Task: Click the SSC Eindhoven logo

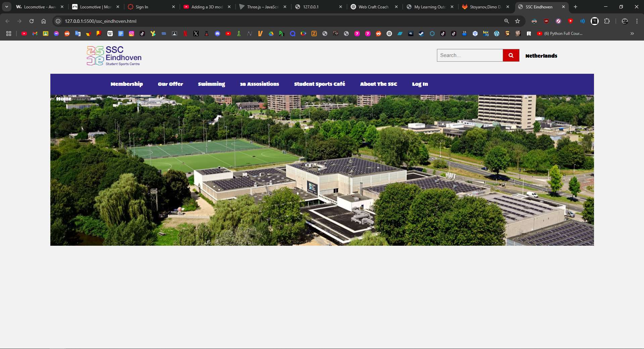Action: pos(114,56)
